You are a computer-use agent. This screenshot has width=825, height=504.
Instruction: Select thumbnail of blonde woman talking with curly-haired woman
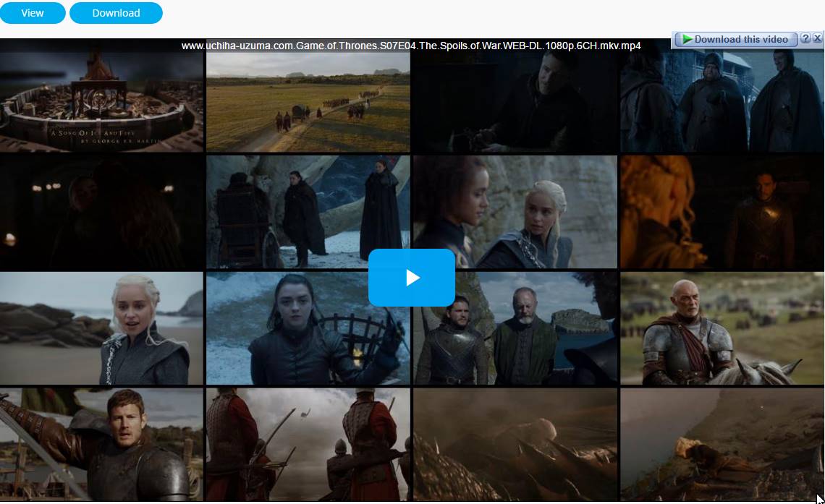(x=515, y=212)
